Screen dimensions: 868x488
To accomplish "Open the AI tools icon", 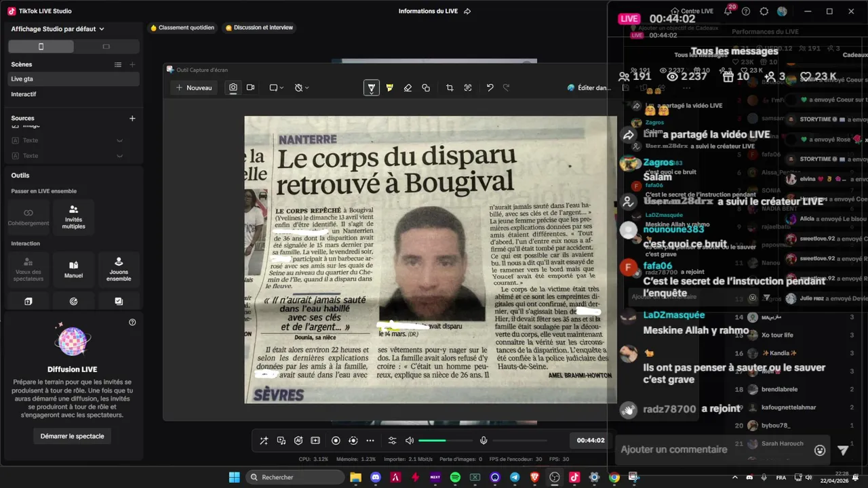I will [x=298, y=441].
